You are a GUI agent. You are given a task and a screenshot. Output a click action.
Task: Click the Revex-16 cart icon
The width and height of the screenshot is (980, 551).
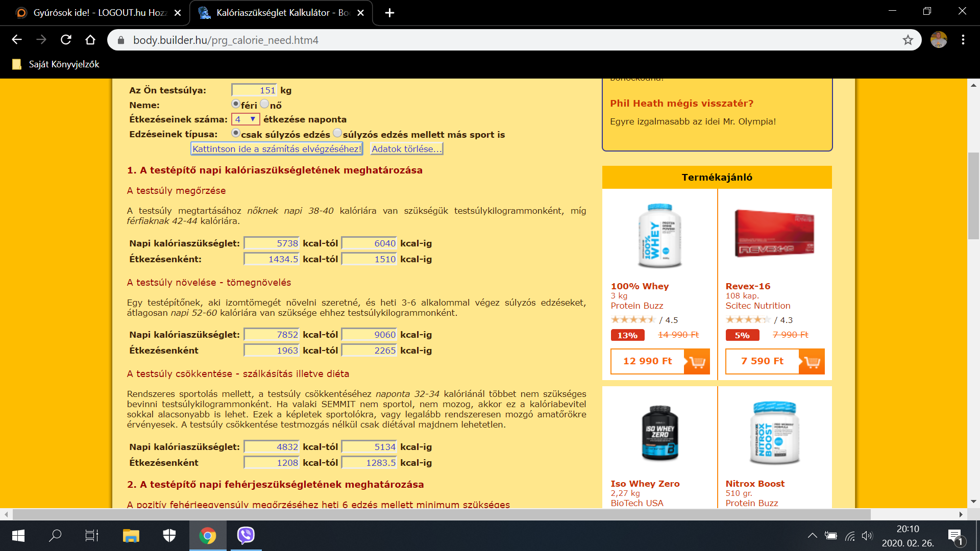(x=812, y=362)
